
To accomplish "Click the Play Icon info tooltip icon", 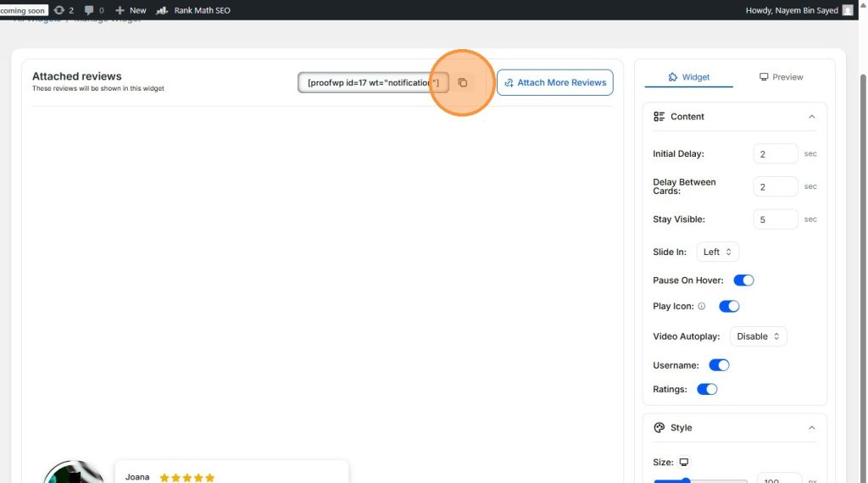I will click(x=701, y=306).
